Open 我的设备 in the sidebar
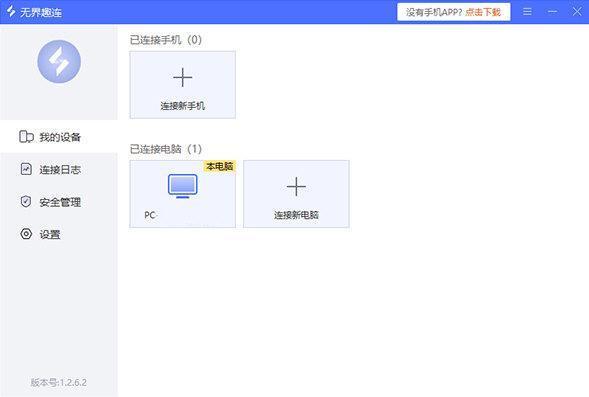This screenshot has height=397, width=589. coord(59,137)
